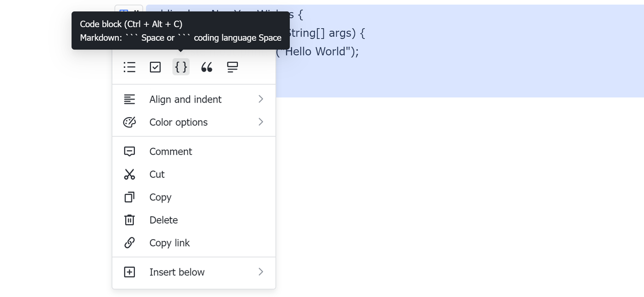Image resolution: width=644 pixels, height=297 pixels.
Task: Click the Delete label in the menu
Action: click(x=164, y=220)
